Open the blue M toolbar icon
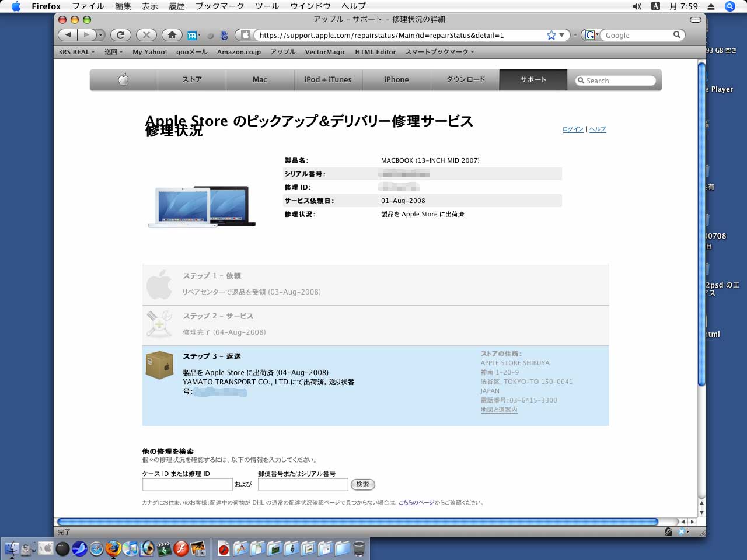The height and width of the screenshot is (560, 747). click(192, 36)
